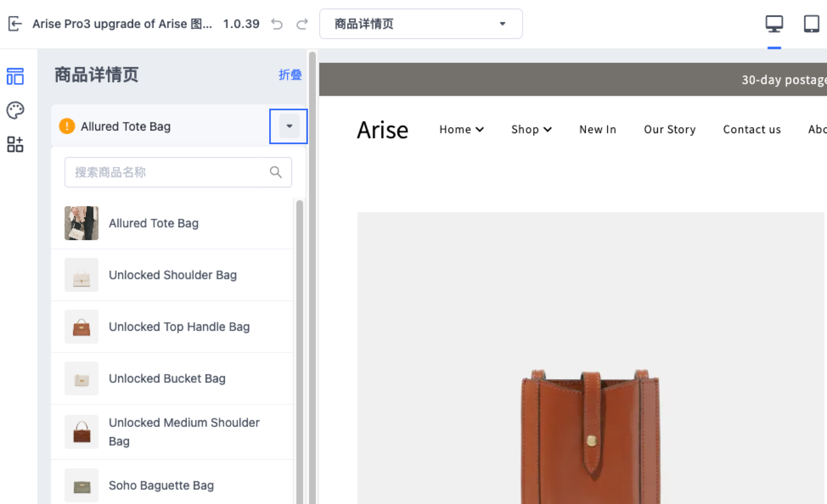Click the Unlocked Bucket Bag thumbnail
827x504 pixels.
pyautogui.click(x=81, y=378)
